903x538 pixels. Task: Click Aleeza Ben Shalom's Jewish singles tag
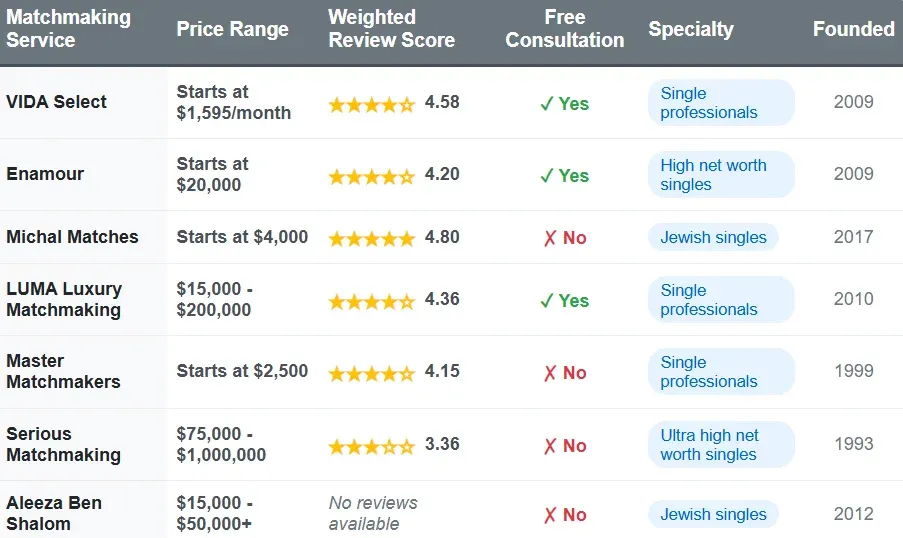coord(713,515)
